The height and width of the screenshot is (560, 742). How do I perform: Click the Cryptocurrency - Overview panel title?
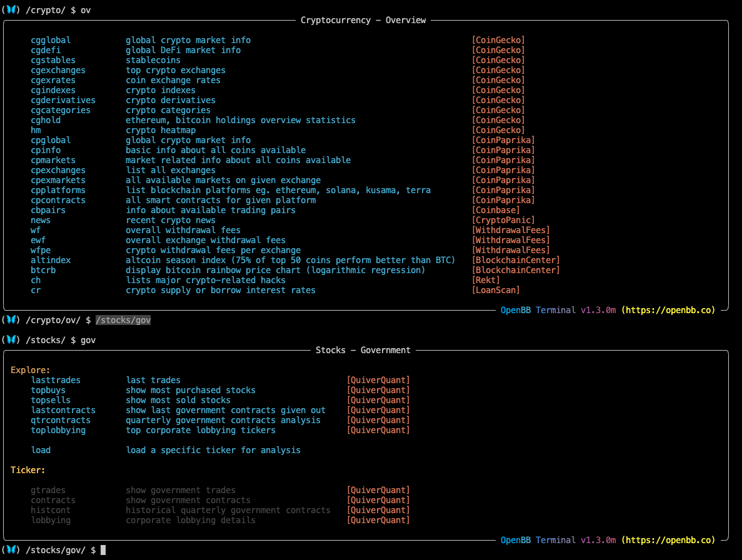[x=363, y=20]
